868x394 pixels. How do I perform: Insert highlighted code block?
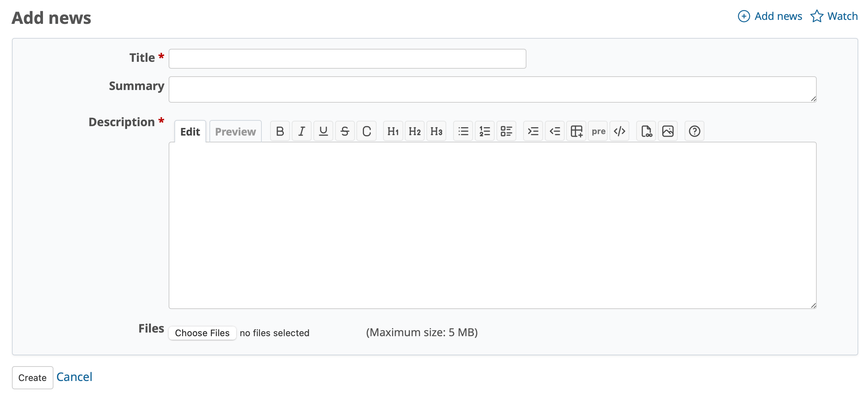coord(620,131)
